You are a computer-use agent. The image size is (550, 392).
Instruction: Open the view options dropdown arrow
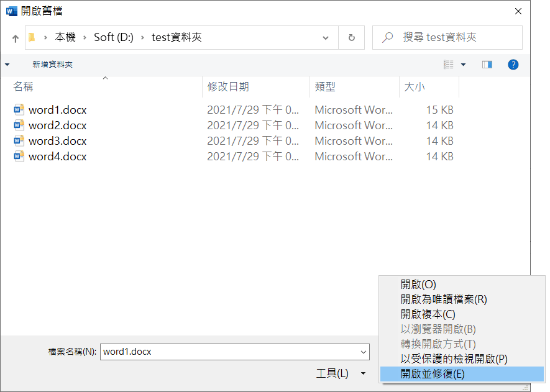[464, 65]
